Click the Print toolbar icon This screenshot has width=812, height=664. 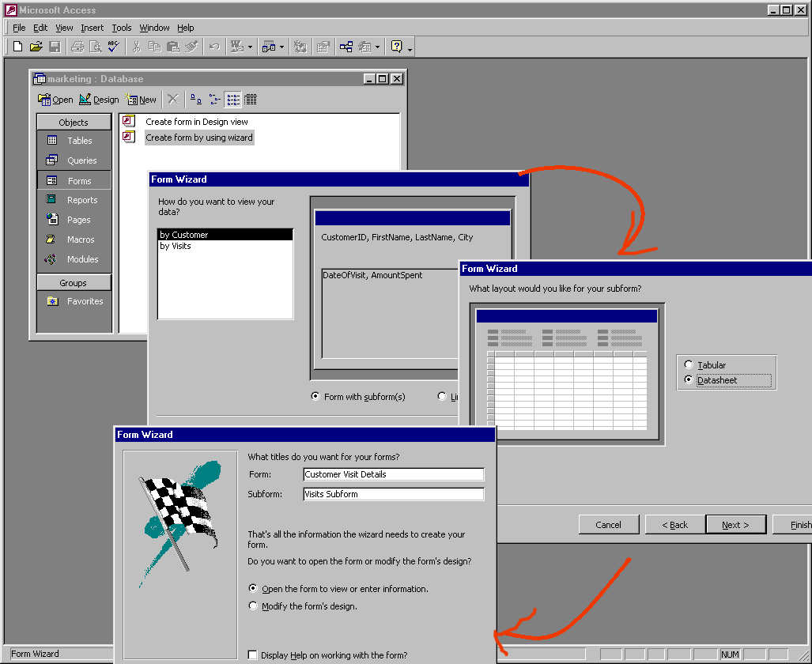pyautogui.click(x=77, y=47)
